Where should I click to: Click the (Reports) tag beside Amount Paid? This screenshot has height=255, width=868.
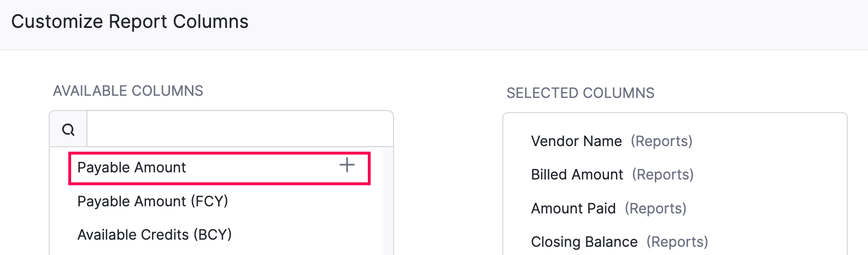point(655,208)
